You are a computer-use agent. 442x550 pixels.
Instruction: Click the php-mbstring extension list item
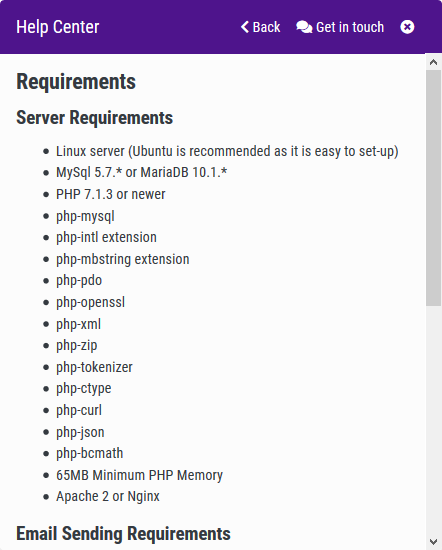(x=123, y=260)
